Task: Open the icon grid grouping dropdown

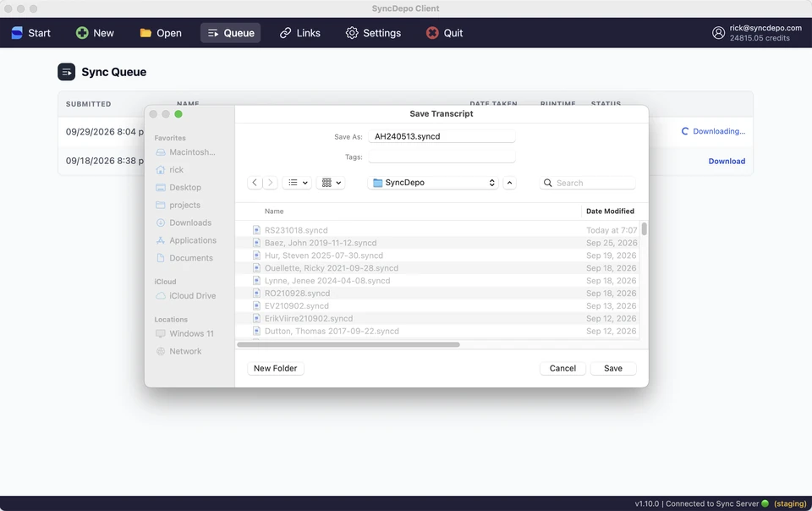Action: pos(331,183)
